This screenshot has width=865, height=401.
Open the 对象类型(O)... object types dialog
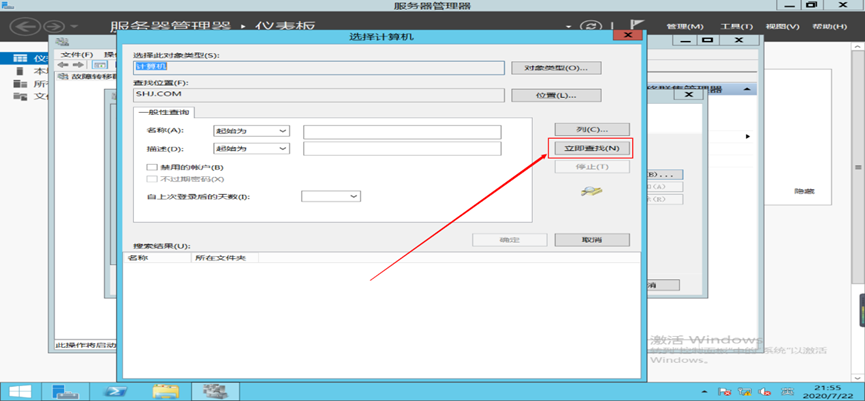coord(556,68)
